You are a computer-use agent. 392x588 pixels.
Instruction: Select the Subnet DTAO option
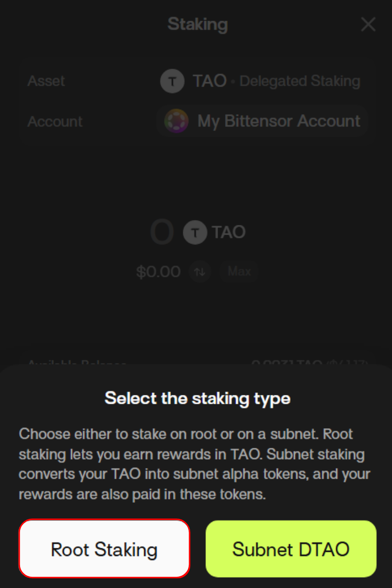pos(291,548)
